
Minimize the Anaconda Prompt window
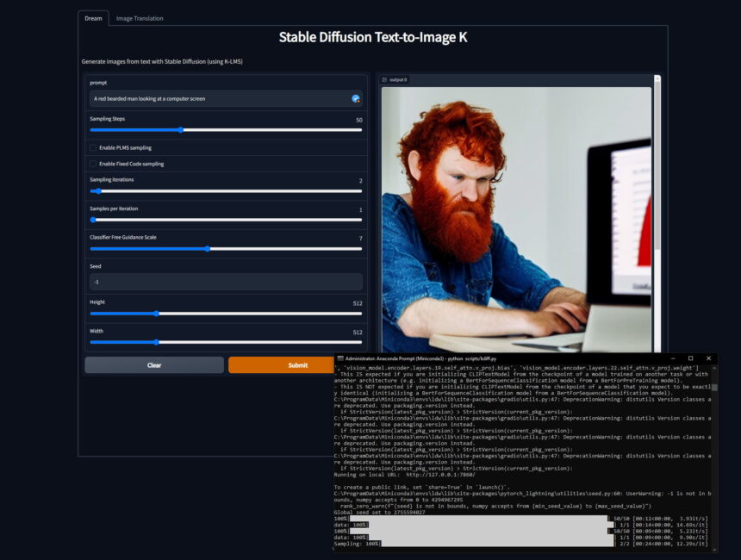(x=672, y=358)
